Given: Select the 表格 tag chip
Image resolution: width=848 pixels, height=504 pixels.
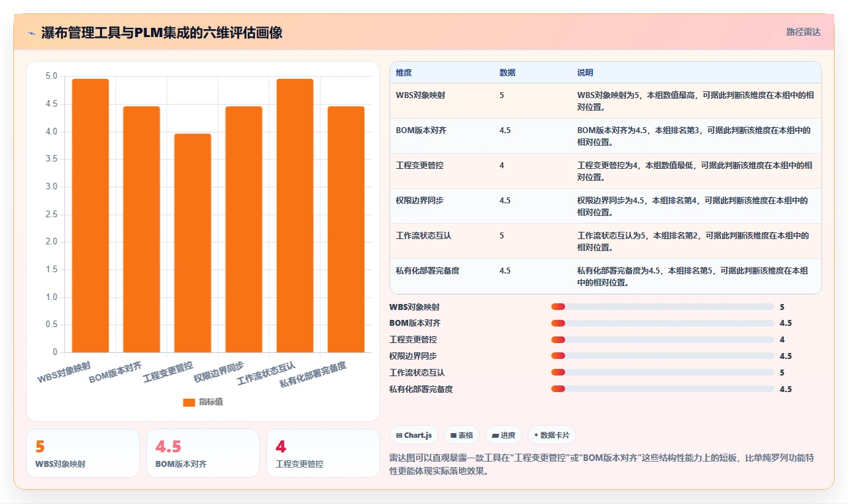Looking at the screenshot, I should click(462, 435).
